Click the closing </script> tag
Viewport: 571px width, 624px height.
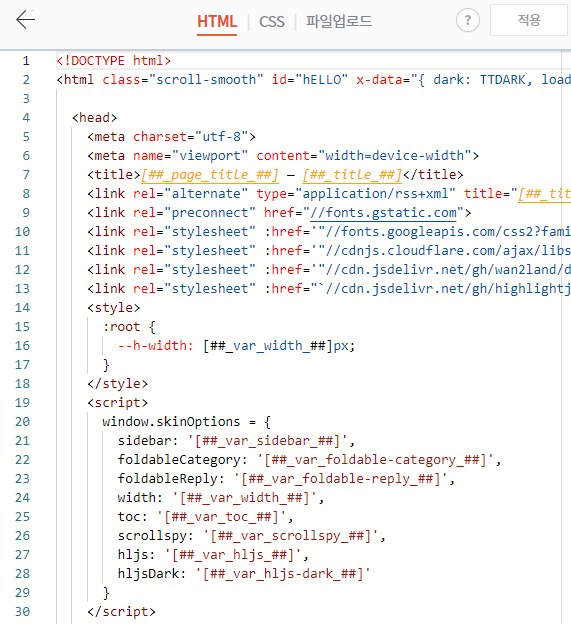click(x=121, y=612)
